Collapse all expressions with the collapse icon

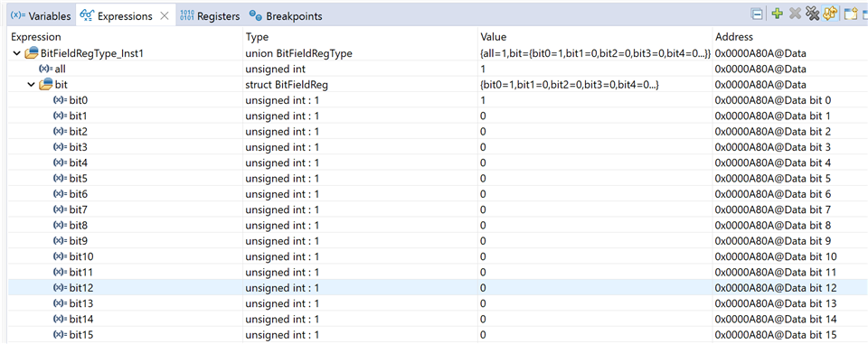point(757,15)
